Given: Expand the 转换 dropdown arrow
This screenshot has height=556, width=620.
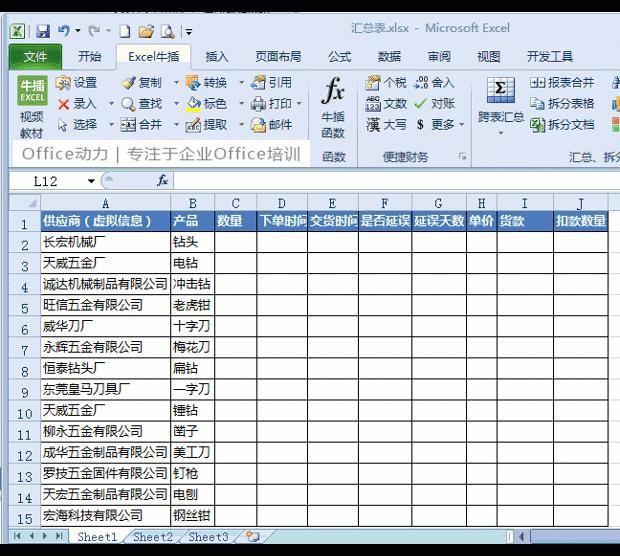Looking at the screenshot, I should pos(241,83).
